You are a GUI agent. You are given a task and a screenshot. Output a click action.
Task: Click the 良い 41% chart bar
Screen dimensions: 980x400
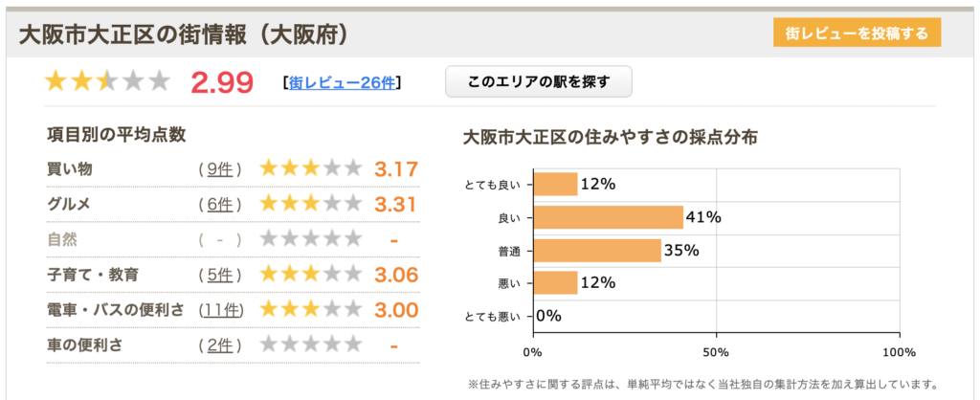[x=608, y=217]
